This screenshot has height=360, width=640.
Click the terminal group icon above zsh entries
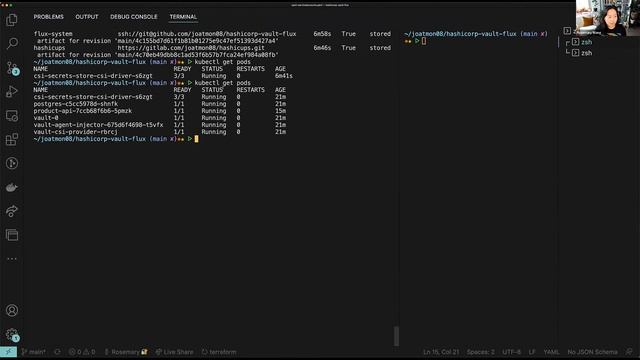click(x=567, y=31)
